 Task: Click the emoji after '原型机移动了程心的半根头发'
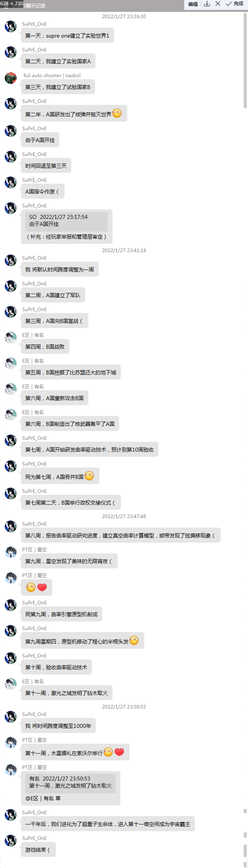pyautogui.click(x=134, y=641)
